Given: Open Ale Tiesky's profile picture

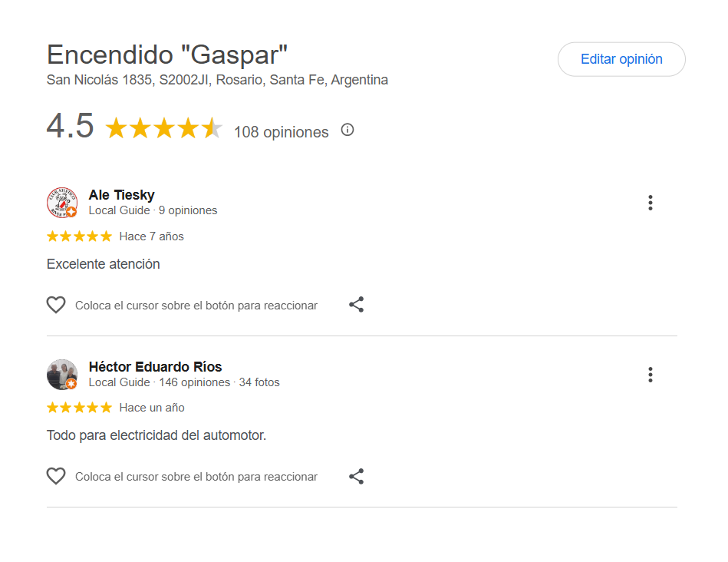Looking at the screenshot, I should [61, 203].
